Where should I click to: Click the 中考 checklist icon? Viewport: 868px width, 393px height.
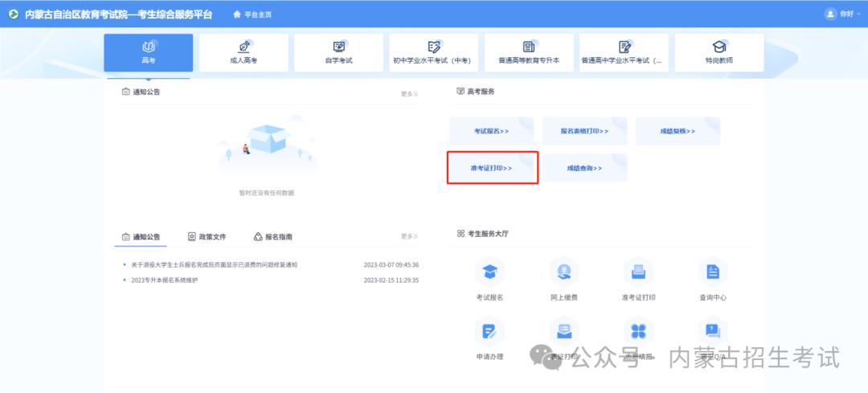pyautogui.click(x=434, y=47)
